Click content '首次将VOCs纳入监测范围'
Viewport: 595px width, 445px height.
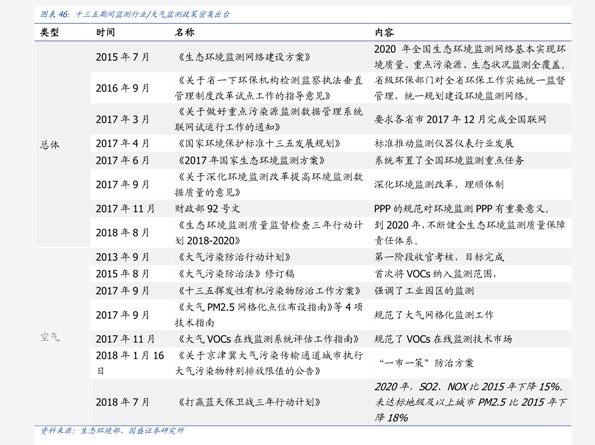[x=436, y=274]
